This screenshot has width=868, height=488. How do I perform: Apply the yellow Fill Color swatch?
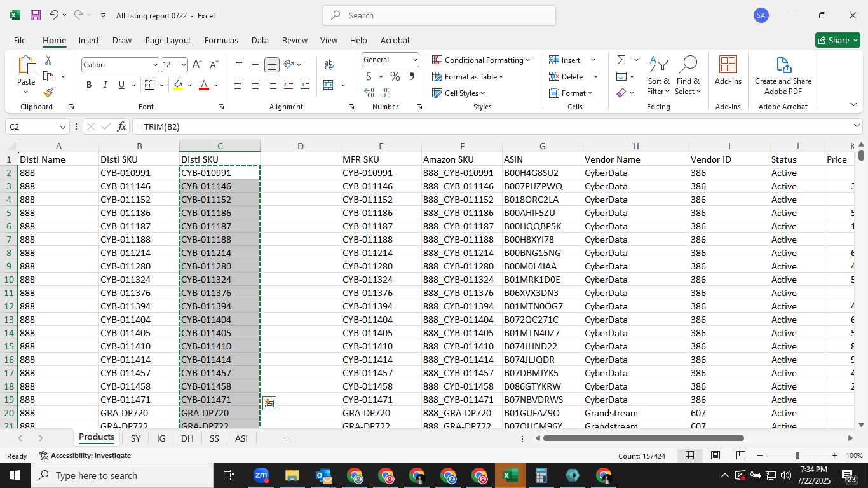[x=179, y=85]
